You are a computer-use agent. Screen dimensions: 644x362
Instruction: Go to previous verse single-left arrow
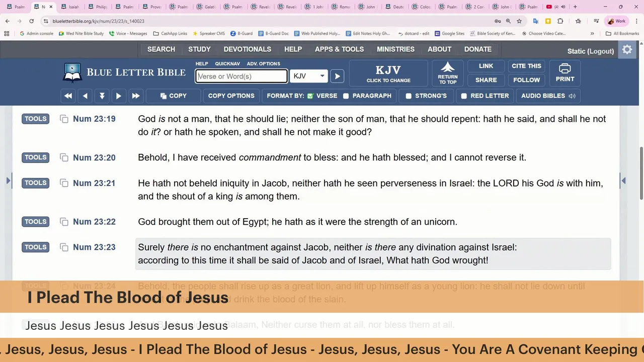click(x=85, y=96)
